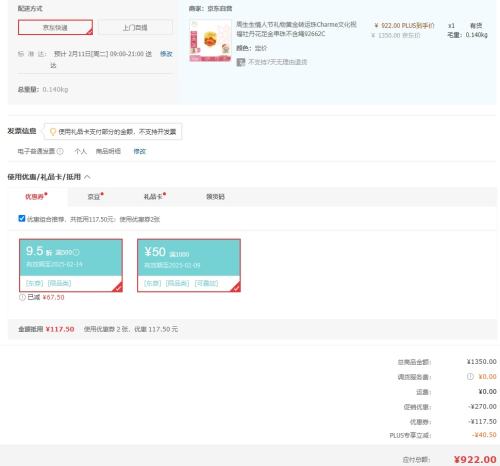Click the lightbulb tip icon in invoice notice
500x466 pixels.
click(53, 132)
